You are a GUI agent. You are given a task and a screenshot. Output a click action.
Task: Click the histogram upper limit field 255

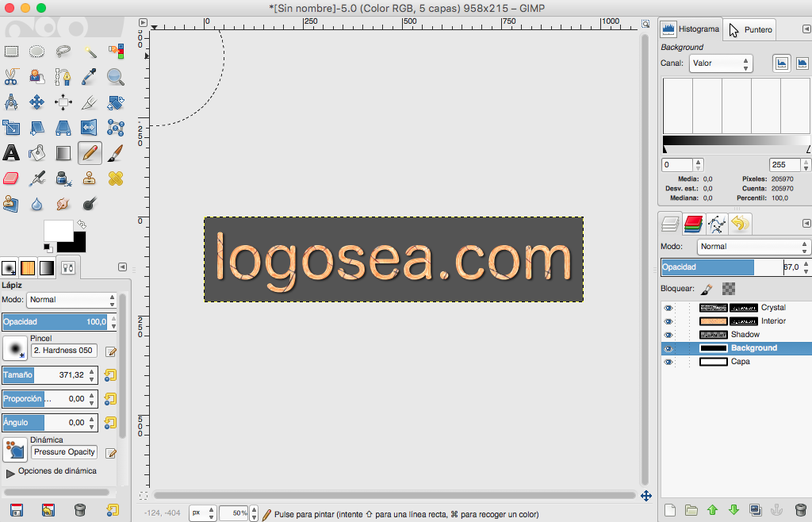coord(784,165)
